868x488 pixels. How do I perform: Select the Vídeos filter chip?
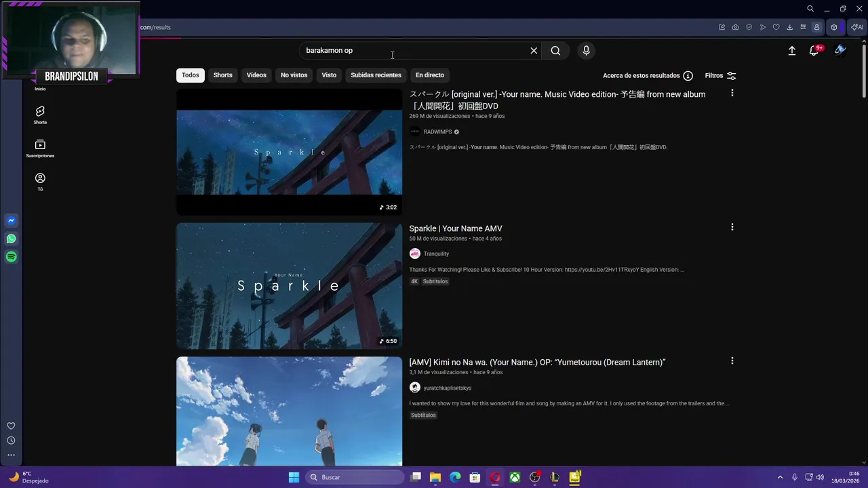(256, 75)
